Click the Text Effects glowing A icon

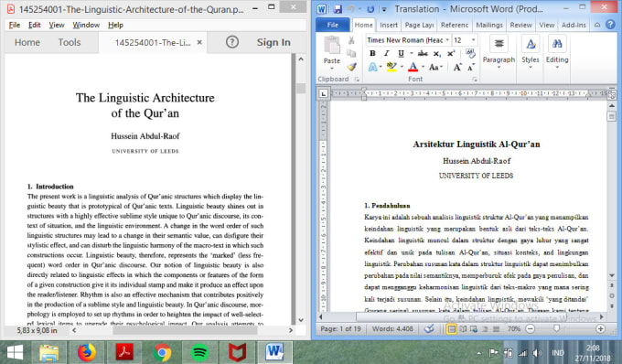pos(372,67)
